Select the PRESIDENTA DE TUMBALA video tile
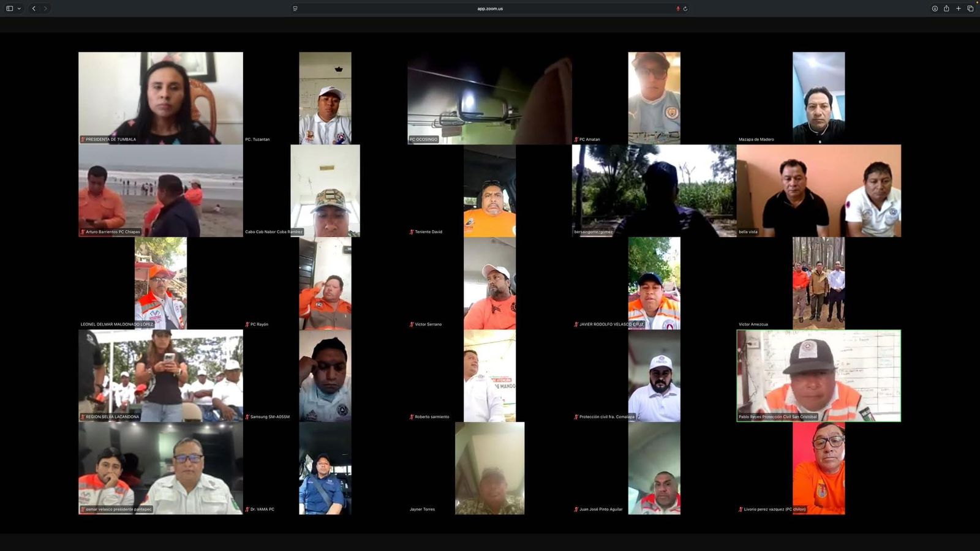980x551 pixels. [x=160, y=98]
